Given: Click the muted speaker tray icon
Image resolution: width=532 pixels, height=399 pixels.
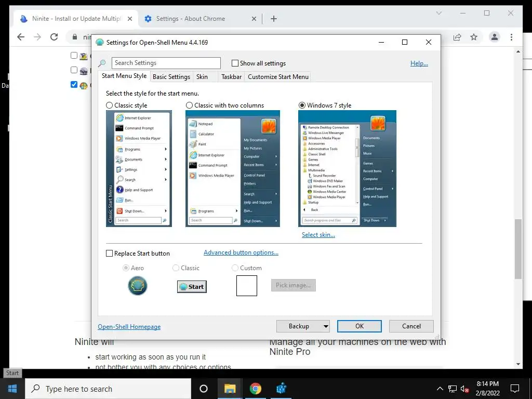Looking at the screenshot, I should [464, 389].
